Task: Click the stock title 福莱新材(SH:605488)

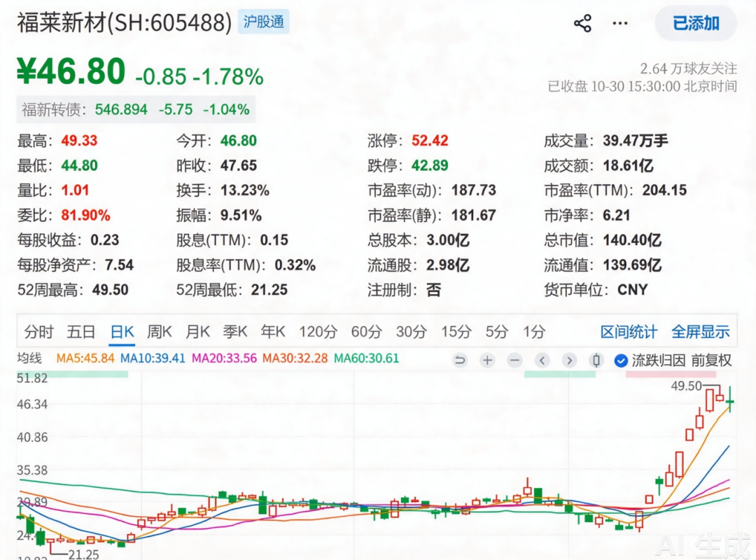Action: tap(125, 22)
